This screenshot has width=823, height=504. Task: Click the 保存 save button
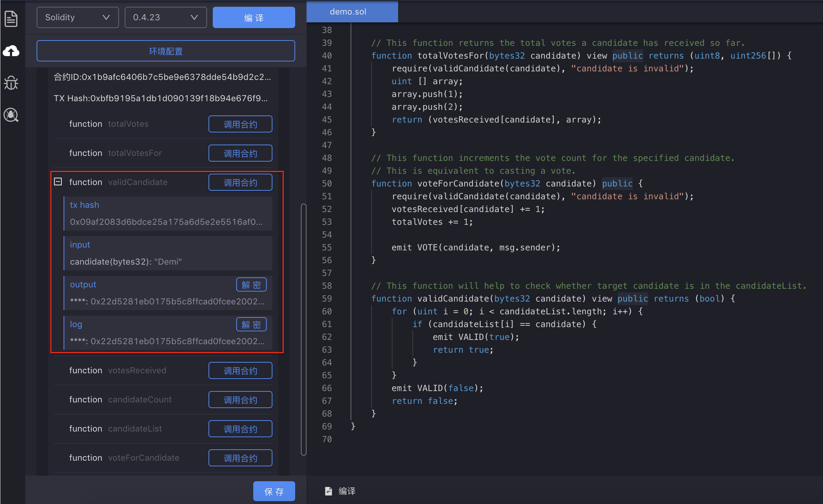pos(274,491)
